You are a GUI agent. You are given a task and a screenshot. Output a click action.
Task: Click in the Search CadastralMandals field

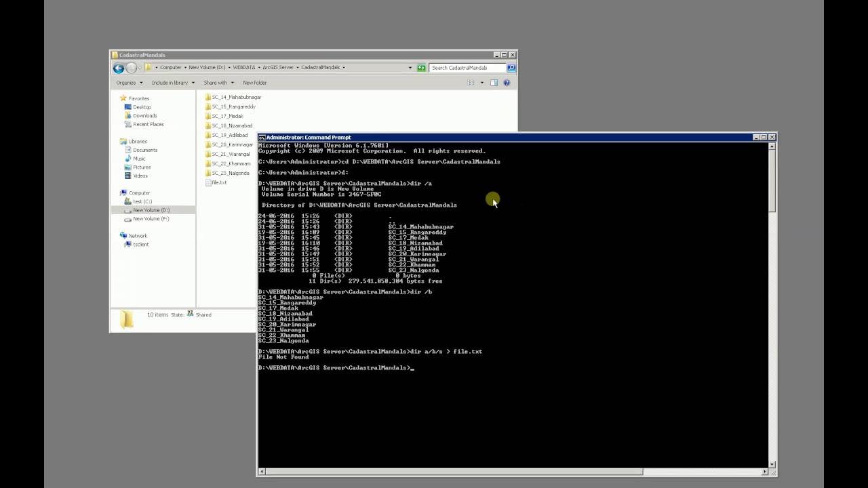(x=469, y=68)
